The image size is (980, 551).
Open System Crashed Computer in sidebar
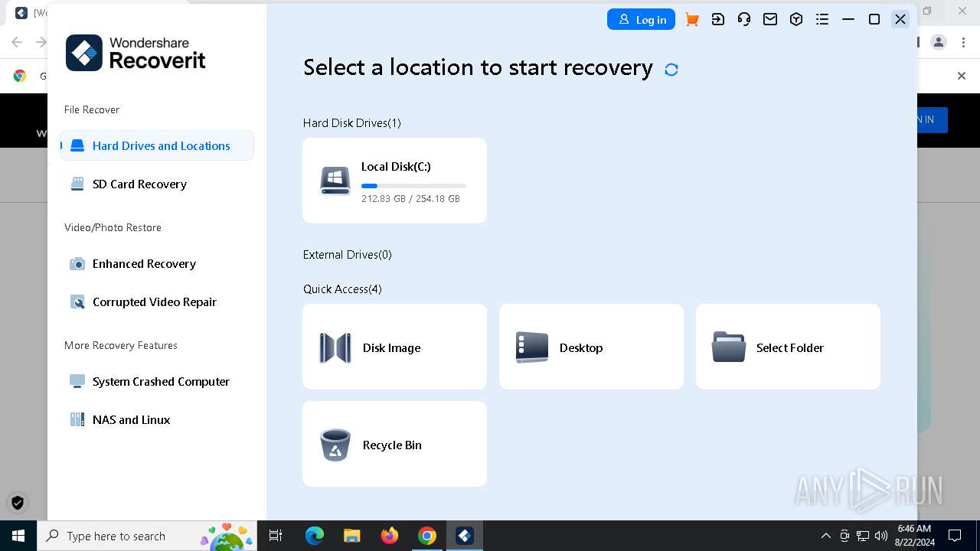pyautogui.click(x=157, y=381)
